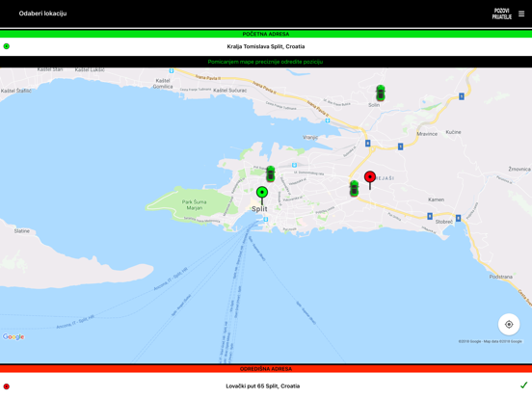532x399 pixels.
Task: Tap the Pozovi Prijatelje button
Action: [x=502, y=13]
